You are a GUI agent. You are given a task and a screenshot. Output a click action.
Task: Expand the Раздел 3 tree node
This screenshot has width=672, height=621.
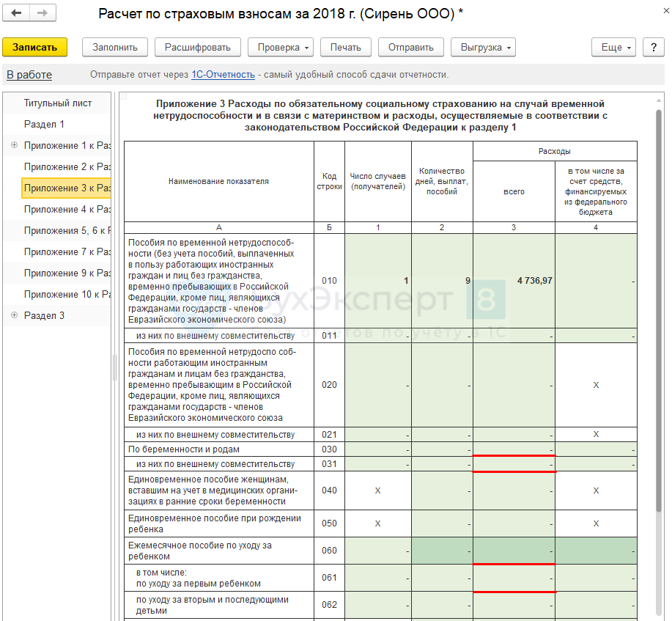[x=14, y=315]
